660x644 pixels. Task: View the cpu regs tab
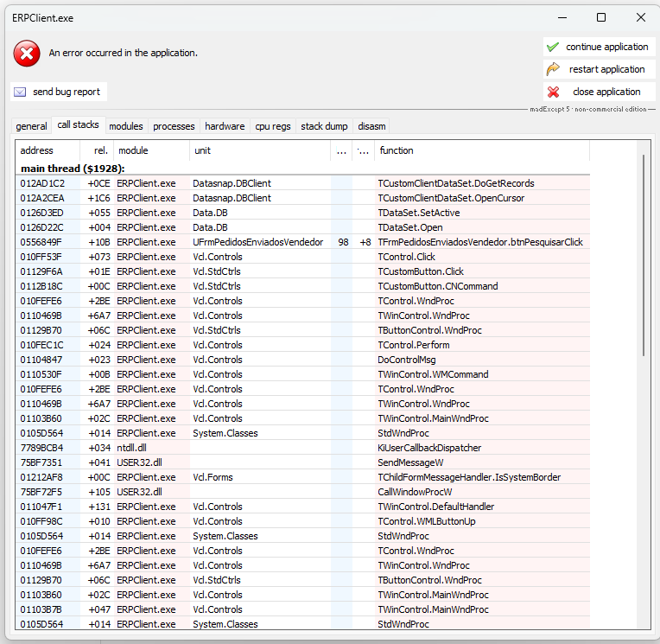273,126
